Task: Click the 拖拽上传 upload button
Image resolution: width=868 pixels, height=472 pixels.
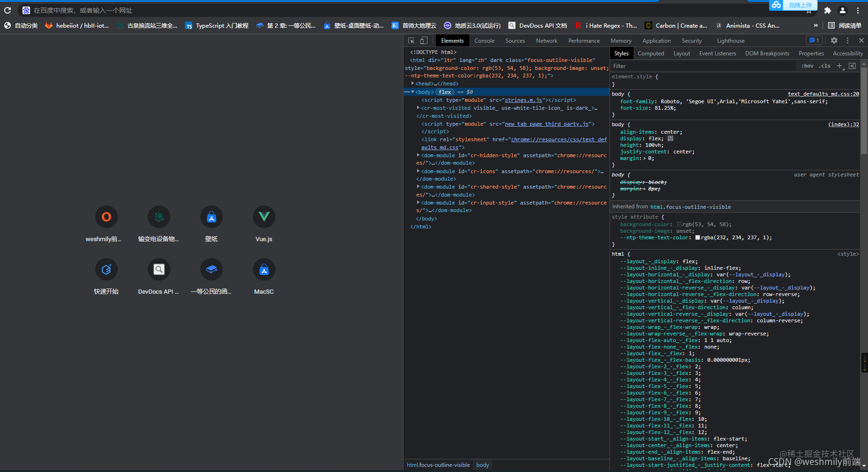Action: [793, 5]
